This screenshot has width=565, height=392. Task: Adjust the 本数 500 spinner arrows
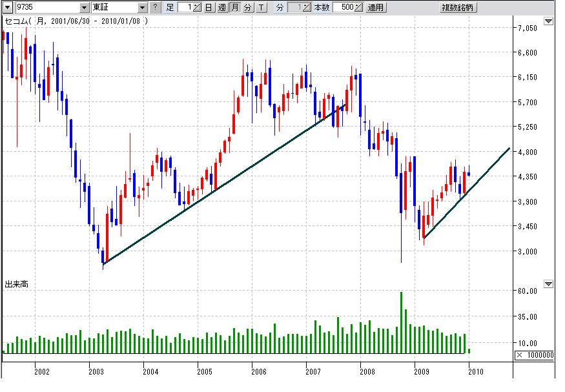point(359,8)
